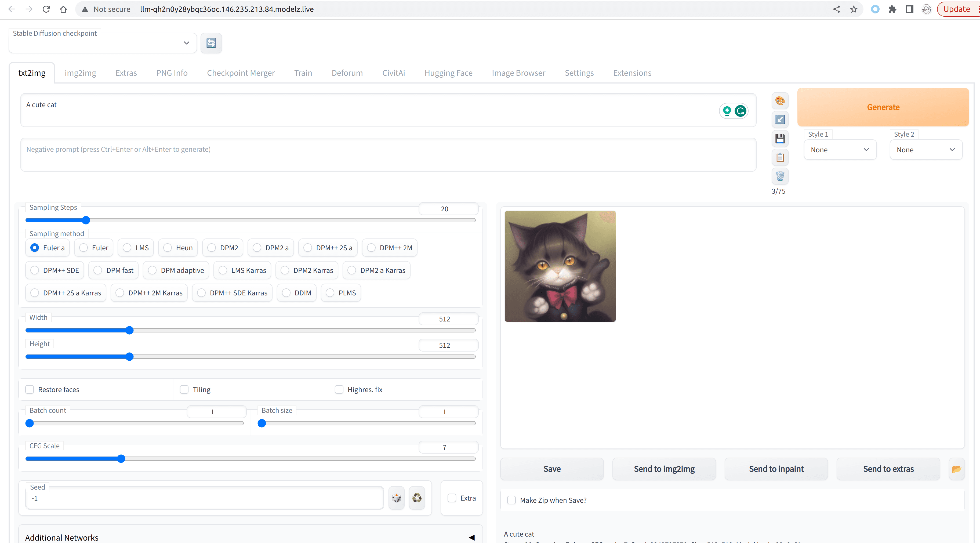
Task: Click the share page icon in address bar
Action: [836, 9]
